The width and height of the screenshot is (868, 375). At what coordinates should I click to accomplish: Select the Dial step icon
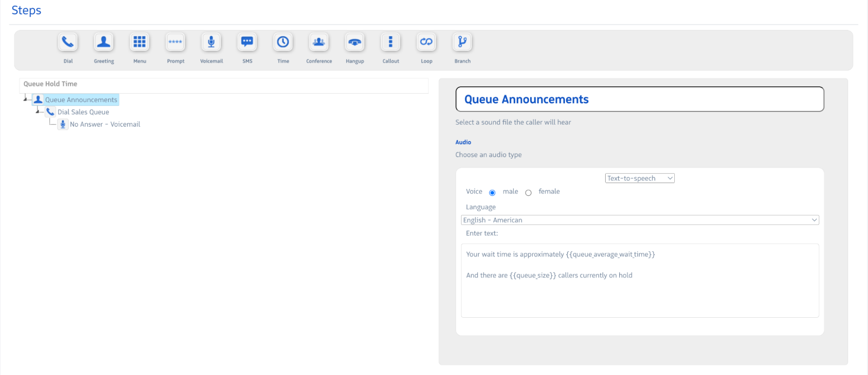68,42
